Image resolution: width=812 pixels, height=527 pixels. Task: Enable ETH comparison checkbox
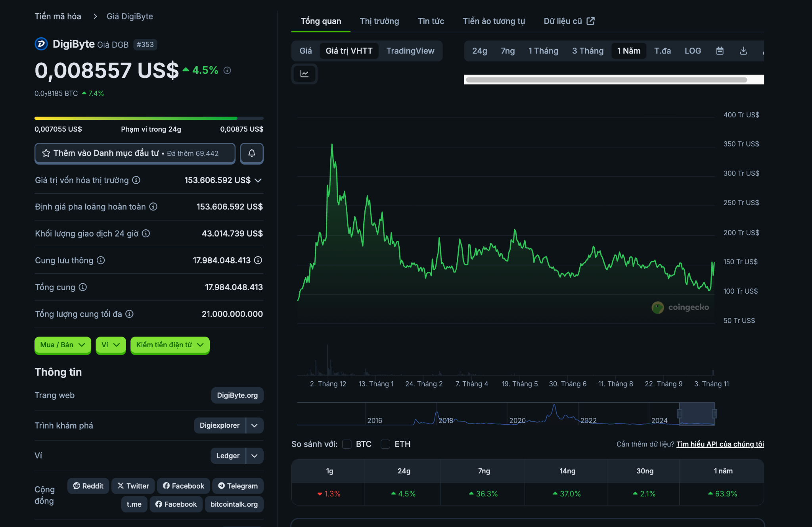385,444
